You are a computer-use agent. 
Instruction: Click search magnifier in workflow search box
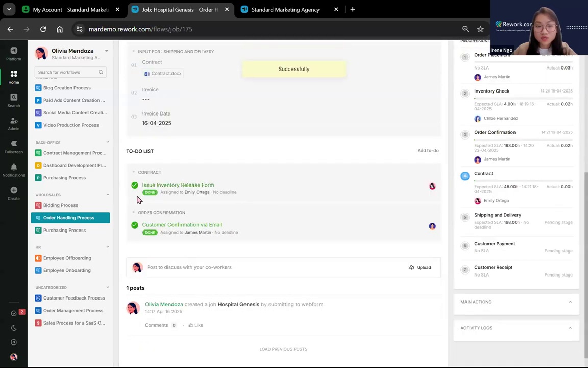pos(101,72)
